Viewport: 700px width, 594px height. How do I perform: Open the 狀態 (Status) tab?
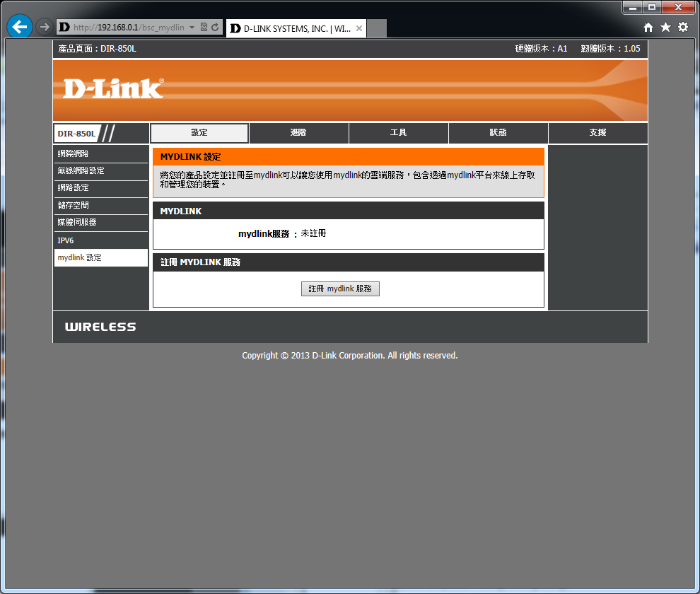pyautogui.click(x=498, y=133)
